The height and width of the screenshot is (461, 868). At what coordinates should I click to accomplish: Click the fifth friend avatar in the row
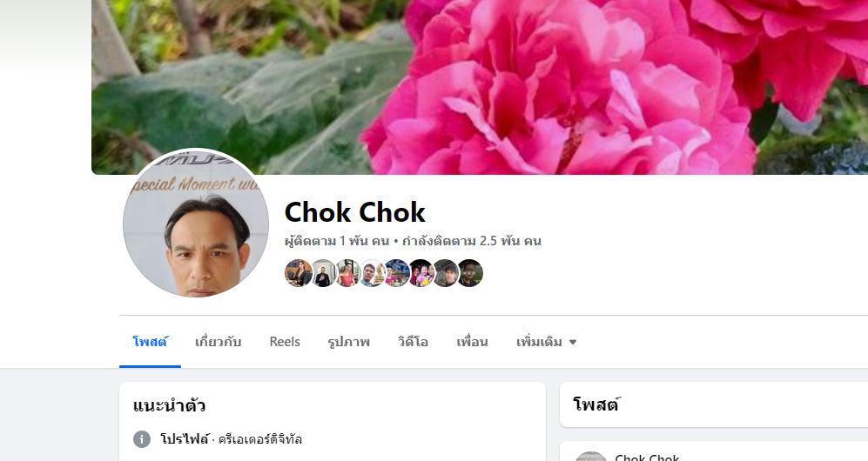[x=398, y=273]
